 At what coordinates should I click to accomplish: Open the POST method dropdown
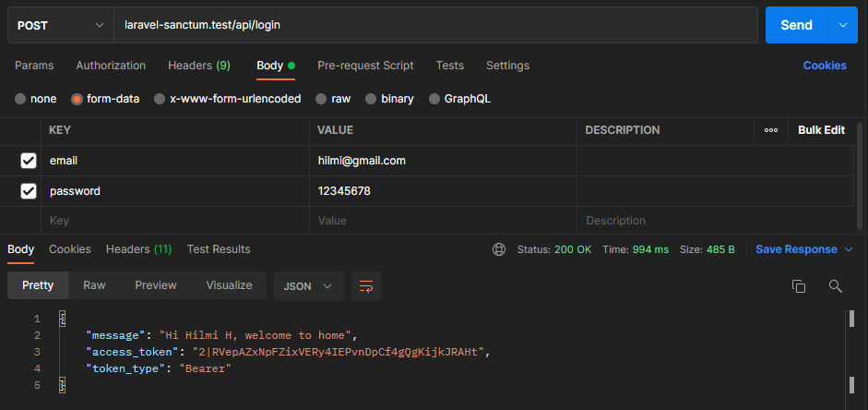(60, 25)
